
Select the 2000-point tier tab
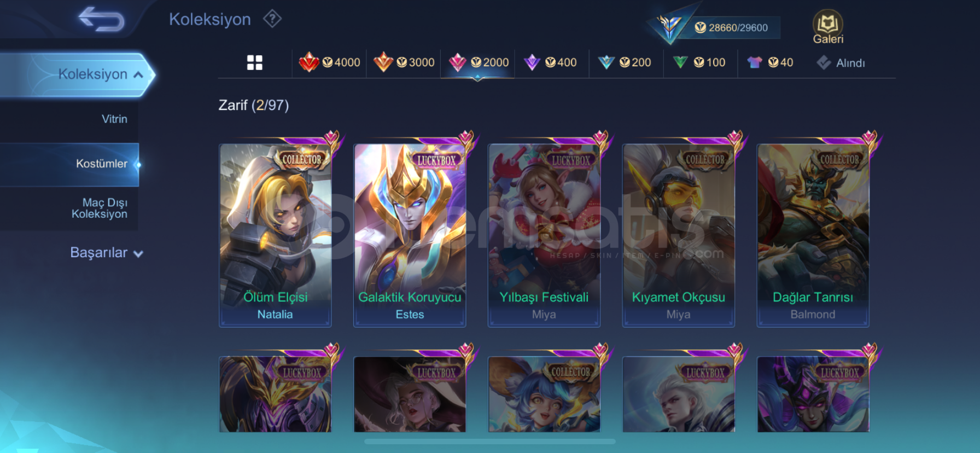(479, 62)
